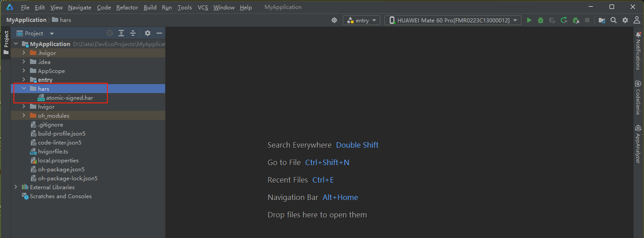Hide the Project tool window

coord(158,33)
